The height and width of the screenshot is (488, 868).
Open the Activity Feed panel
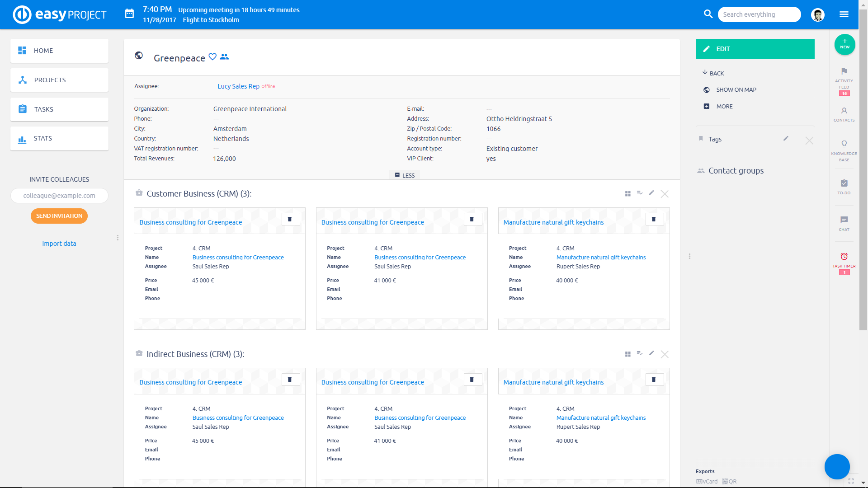point(844,81)
